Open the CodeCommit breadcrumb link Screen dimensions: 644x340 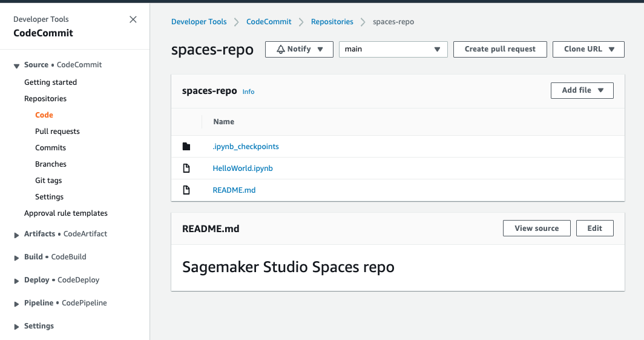(269, 22)
